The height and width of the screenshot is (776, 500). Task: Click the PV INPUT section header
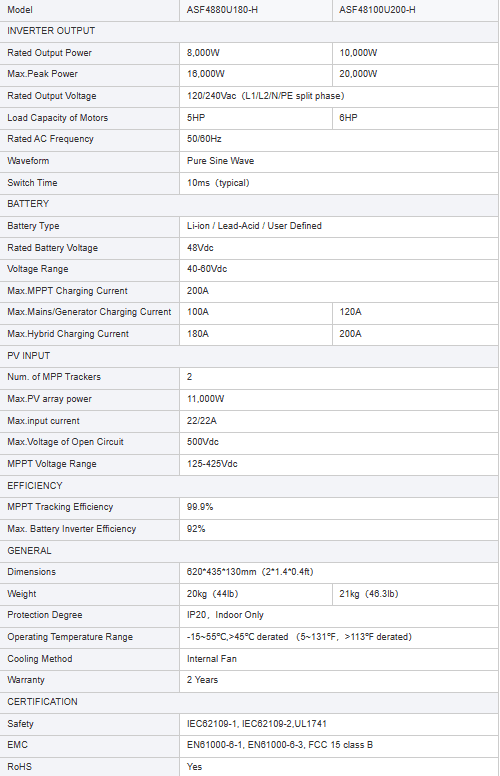pos(249,356)
